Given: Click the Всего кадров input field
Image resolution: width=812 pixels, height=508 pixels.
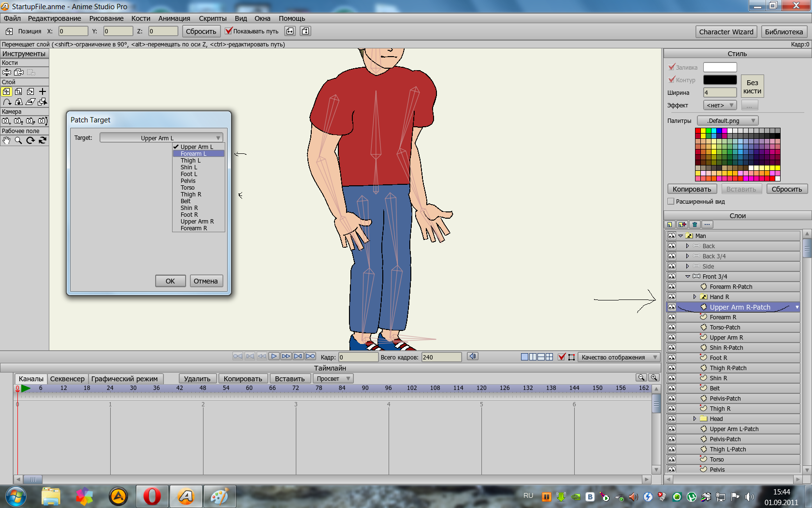Looking at the screenshot, I should click(441, 357).
